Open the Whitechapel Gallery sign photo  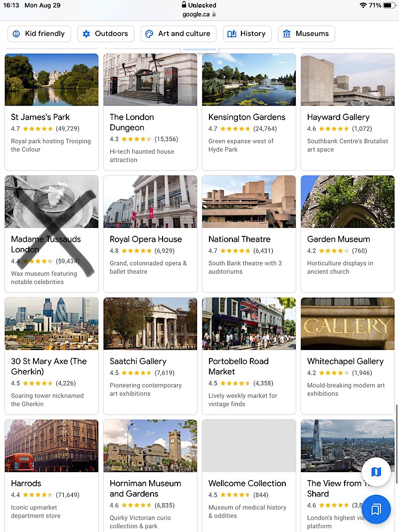tap(348, 324)
